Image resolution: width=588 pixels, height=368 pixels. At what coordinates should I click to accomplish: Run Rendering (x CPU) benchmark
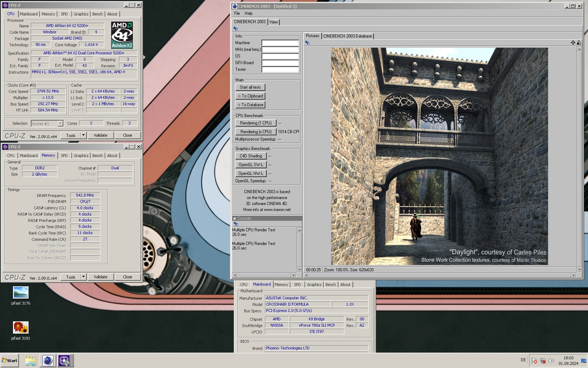pyautogui.click(x=256, y=132)
